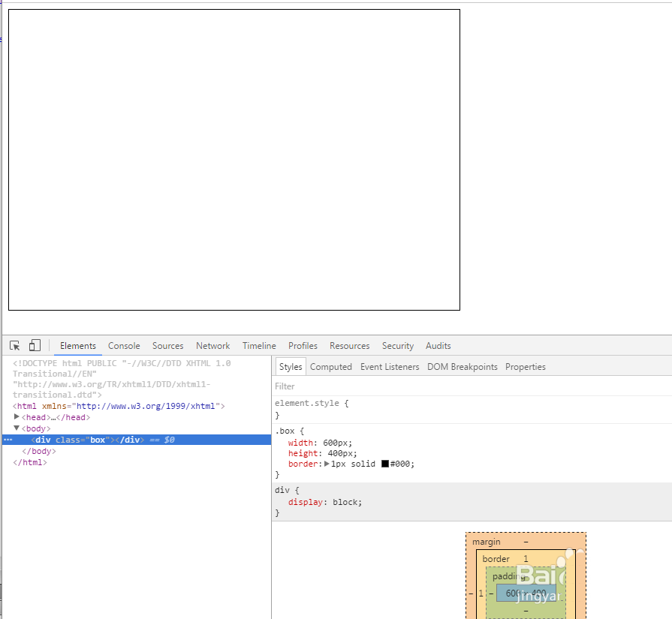This screenshot has height=619, width=672.
Task: Open the Sources tab
Action: pos(167,346)
